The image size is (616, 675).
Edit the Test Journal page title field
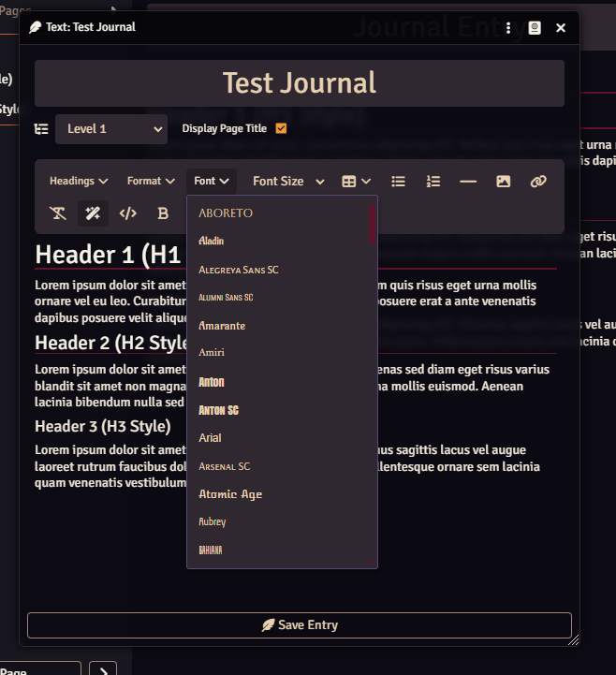(300, 83)
